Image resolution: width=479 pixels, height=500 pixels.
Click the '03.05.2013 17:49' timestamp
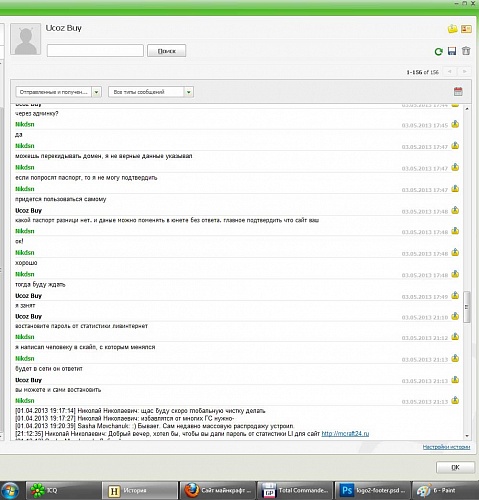coord(425,297)
